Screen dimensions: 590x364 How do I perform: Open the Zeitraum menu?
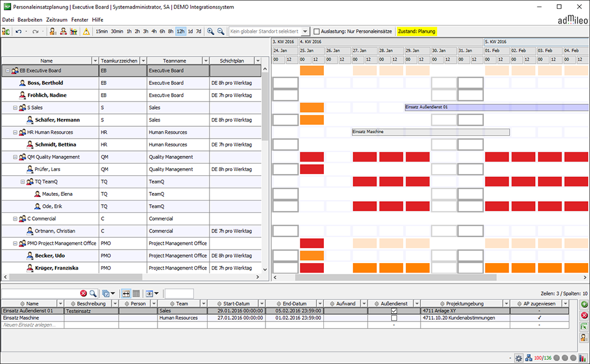pyautogui.click(x=57, y=20)
